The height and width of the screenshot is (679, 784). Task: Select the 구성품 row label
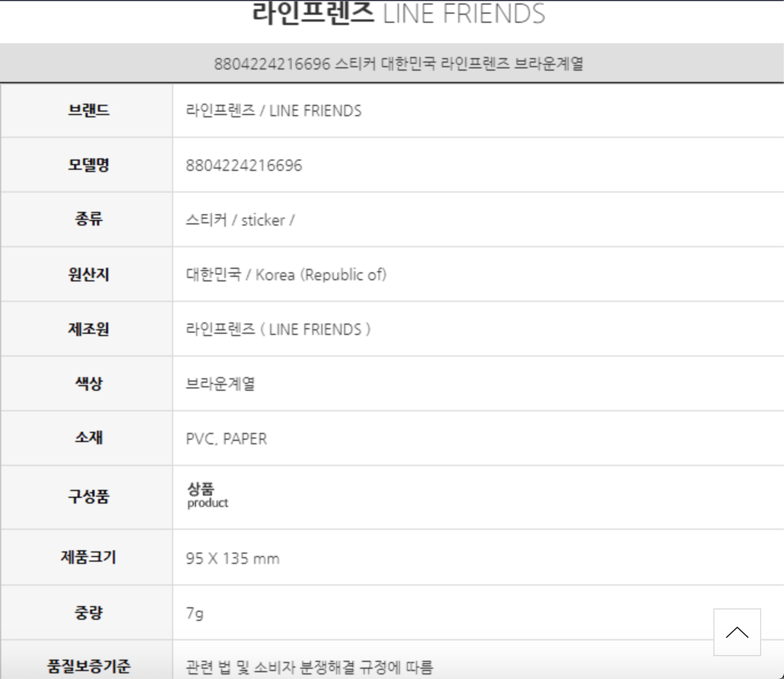[88, 497]
